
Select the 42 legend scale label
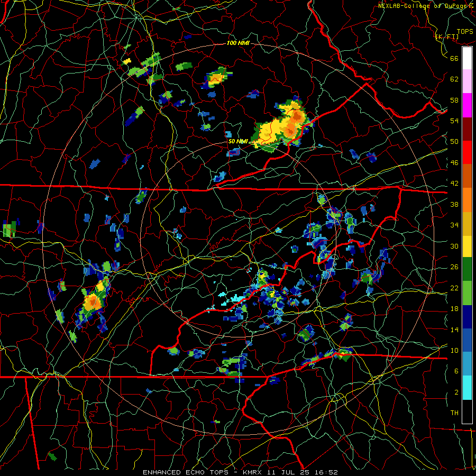click(x=454, y=184)
